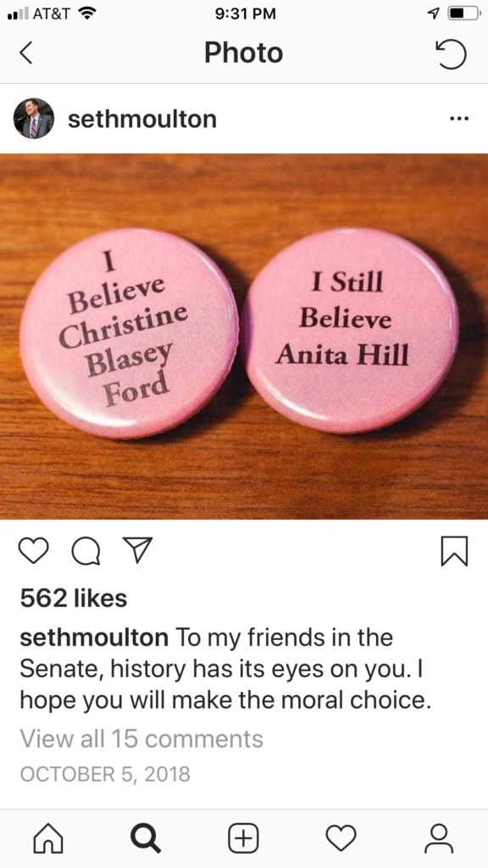View all 15 comments
The width and height of the screenshot is (488, 868).
[x=141, y=738]
